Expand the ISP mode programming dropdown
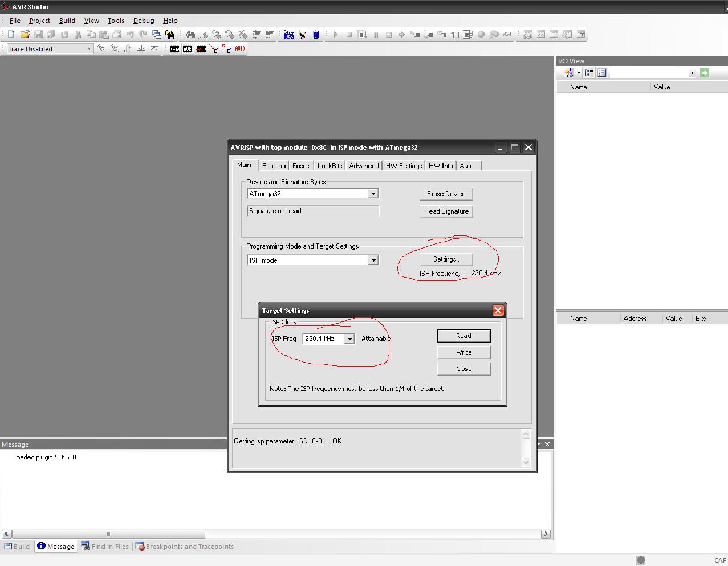728x566 pixels. (x=373, y=260)
